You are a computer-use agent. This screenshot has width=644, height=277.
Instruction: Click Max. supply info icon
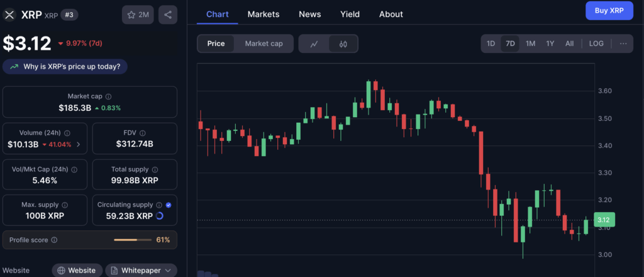(x=65, y=205)
